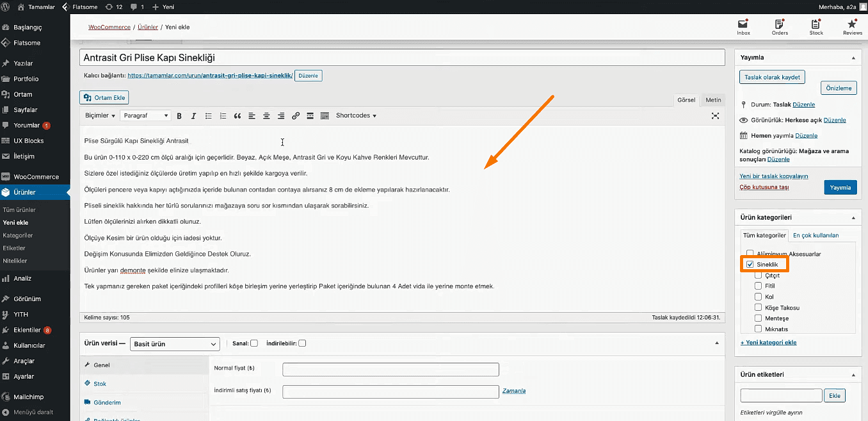
Task: Open the 12 pending updates indicator
Action: coord(114,6)
